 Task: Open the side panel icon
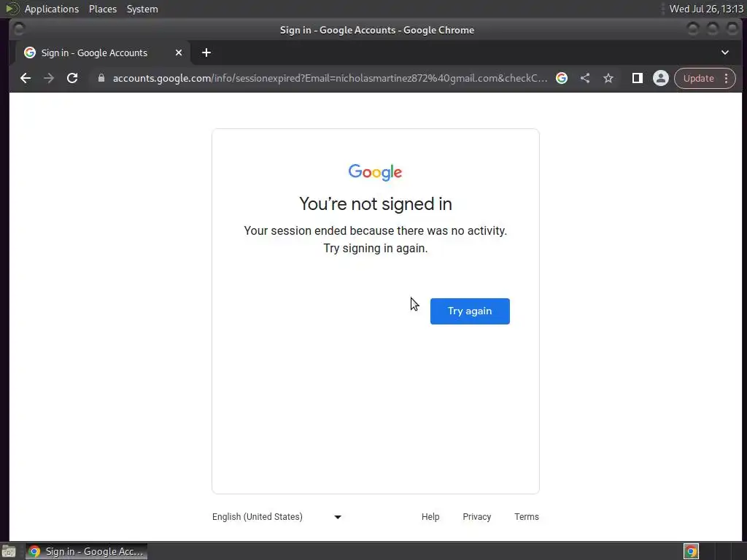pyautogui.click(x=637, y=78)
